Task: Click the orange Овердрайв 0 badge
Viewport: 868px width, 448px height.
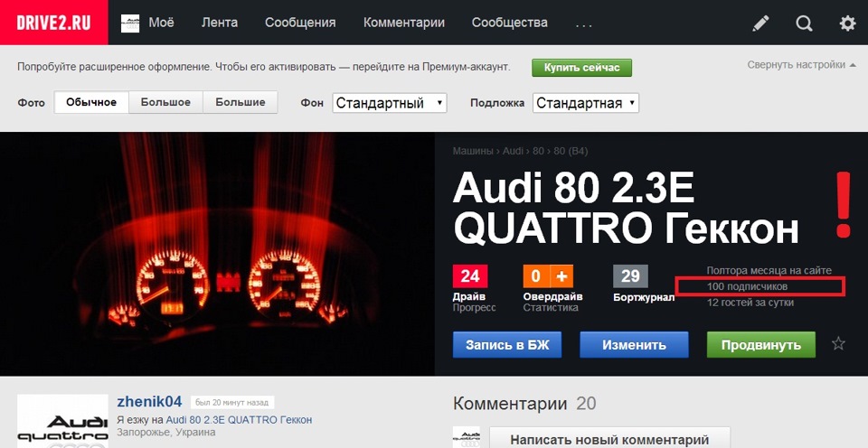Action: coord(536,276)
